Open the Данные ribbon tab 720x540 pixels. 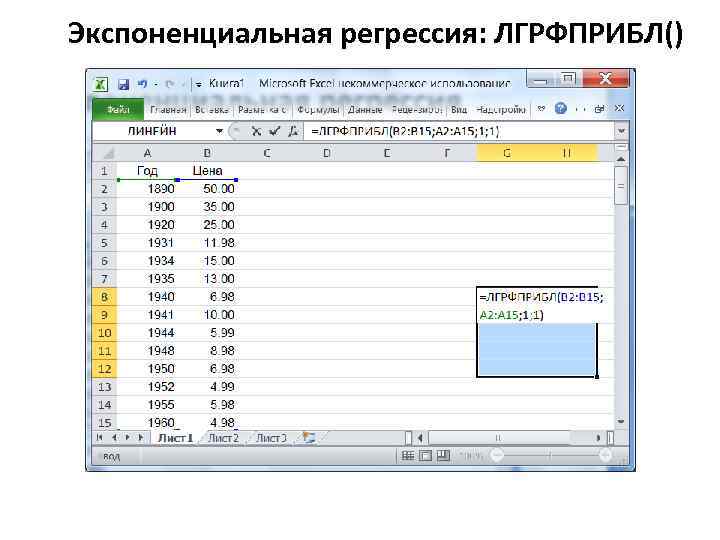click(x=365, y=110)
